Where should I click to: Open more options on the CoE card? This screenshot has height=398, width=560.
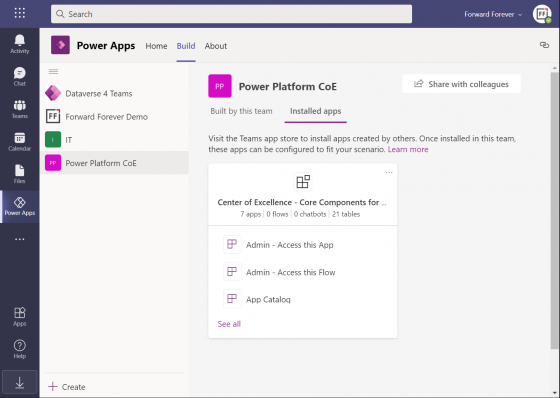[x=389, y=173]
